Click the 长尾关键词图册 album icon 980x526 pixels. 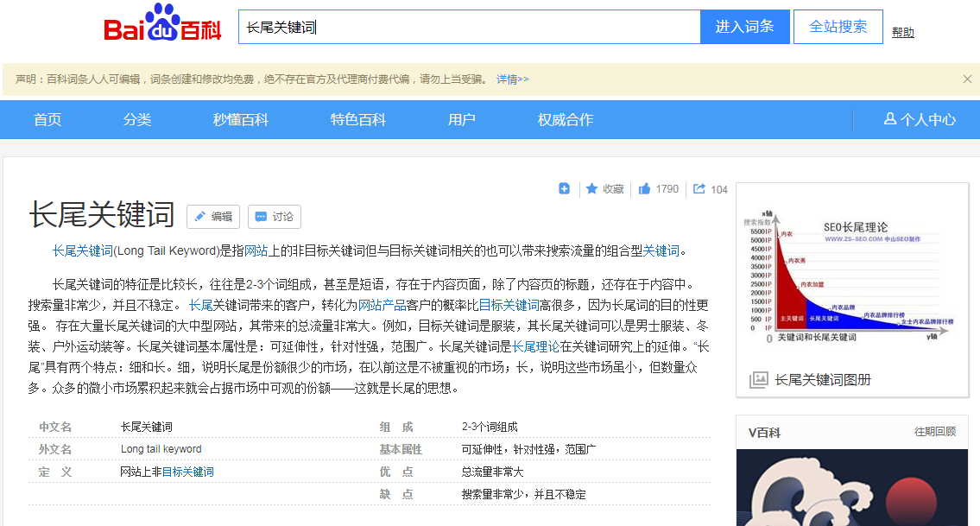click(759, 379)
